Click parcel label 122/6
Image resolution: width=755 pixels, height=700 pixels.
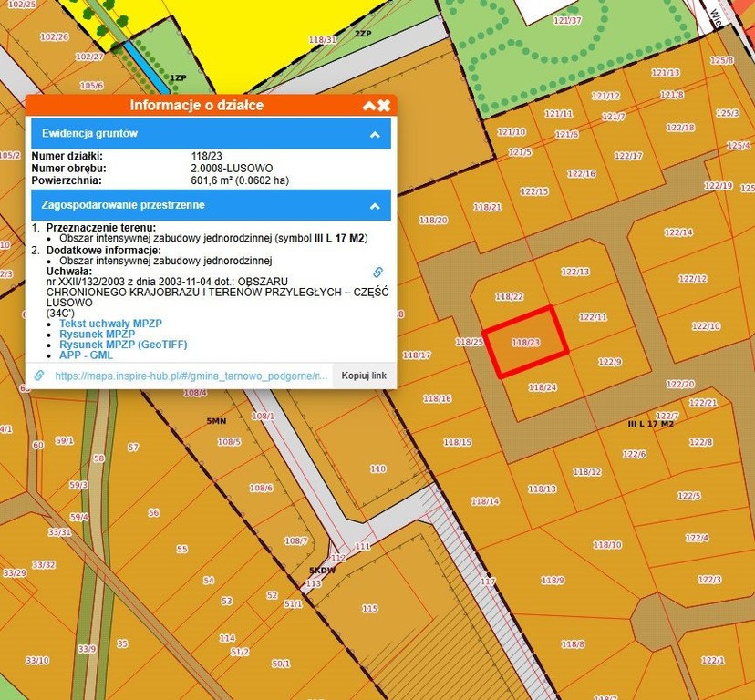pos(635,454)
